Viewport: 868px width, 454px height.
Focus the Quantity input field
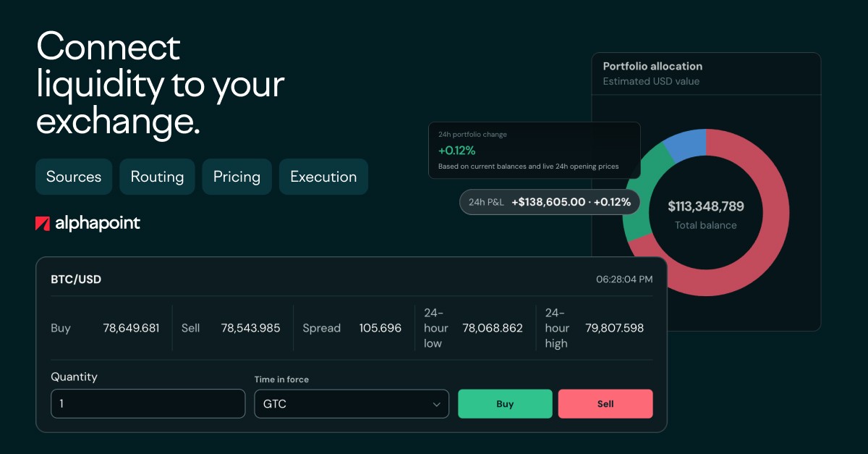pyautogui.click(x=148, y=404)
